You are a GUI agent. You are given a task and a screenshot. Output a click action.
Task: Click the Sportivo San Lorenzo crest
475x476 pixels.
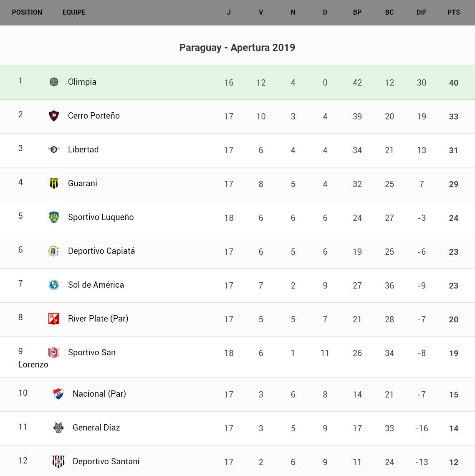(x=54, y=352)
